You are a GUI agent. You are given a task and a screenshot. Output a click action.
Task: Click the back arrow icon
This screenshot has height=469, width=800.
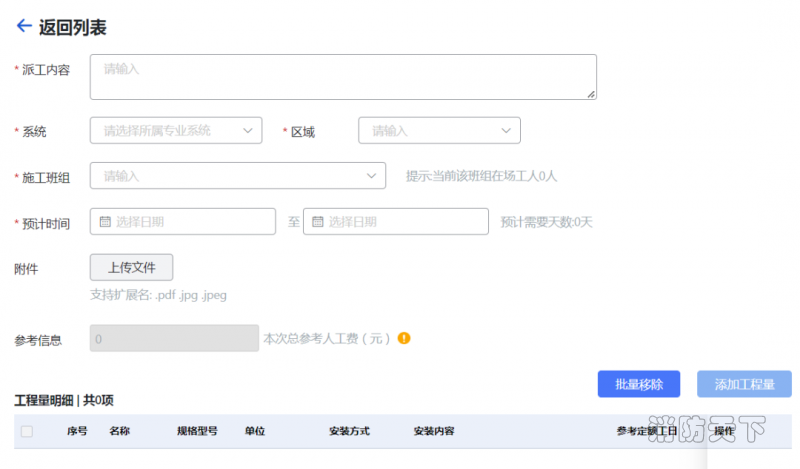pyautogui.click(x=23, y=27)
